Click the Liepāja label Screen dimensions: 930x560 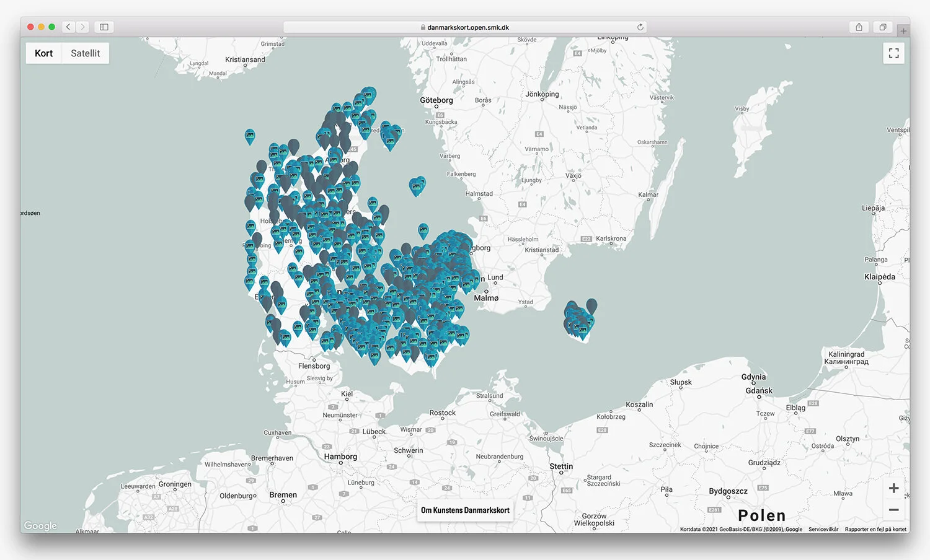click(873, 208)
